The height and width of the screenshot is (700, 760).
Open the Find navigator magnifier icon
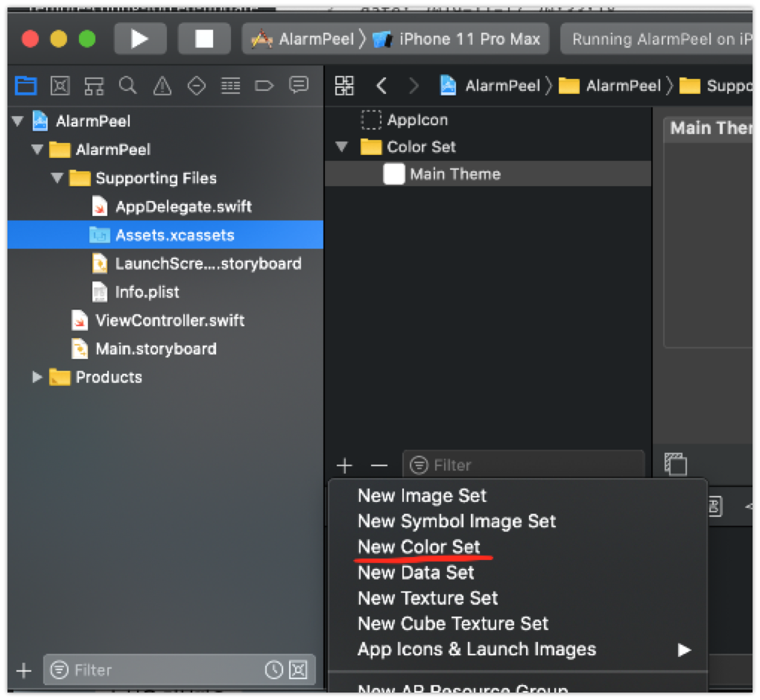tap(128, 86)
